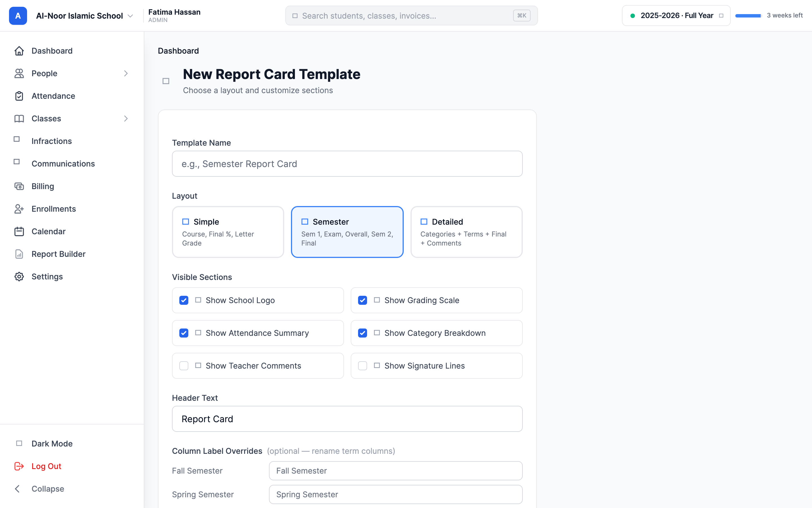Viewport: 812px width, 508px height.
Task: Click the Fall Semester override field
Action: pos(396,471)
